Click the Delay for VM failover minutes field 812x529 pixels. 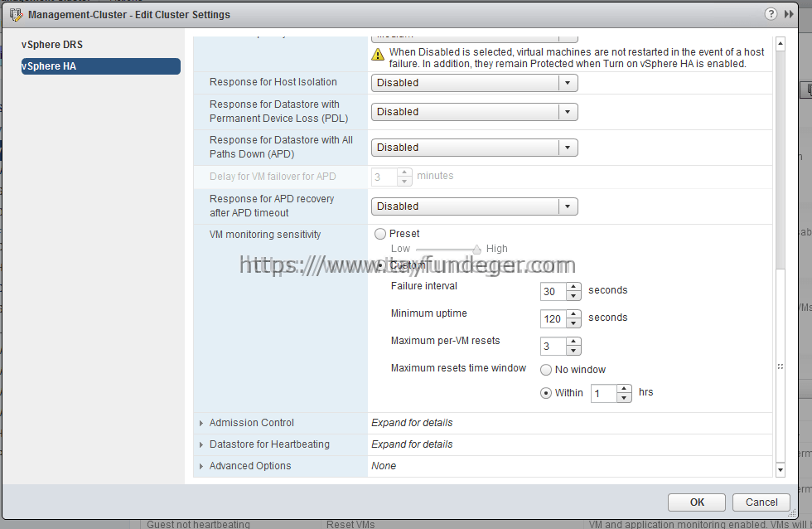pyautogui.click(x=384, y=177)
